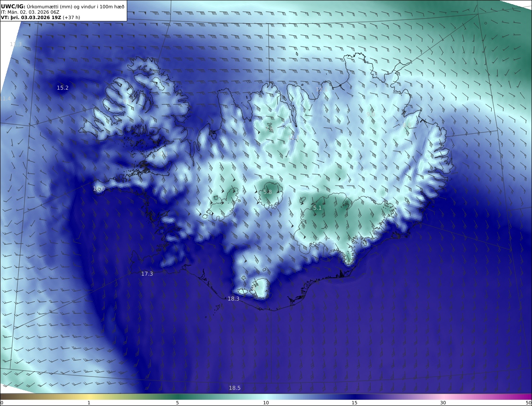Click the color bar tick label 10
The width and height of the screenshot is (532, 406).
(266, 403)
